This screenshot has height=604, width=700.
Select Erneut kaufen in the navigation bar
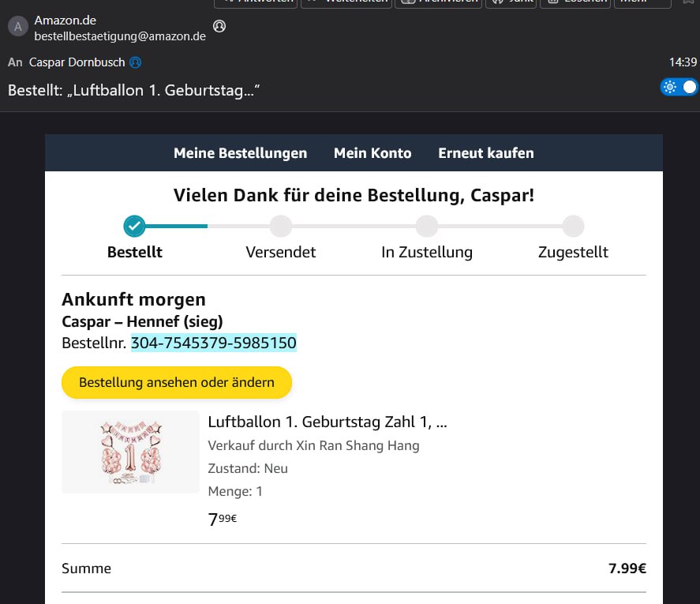click(485, 153)
